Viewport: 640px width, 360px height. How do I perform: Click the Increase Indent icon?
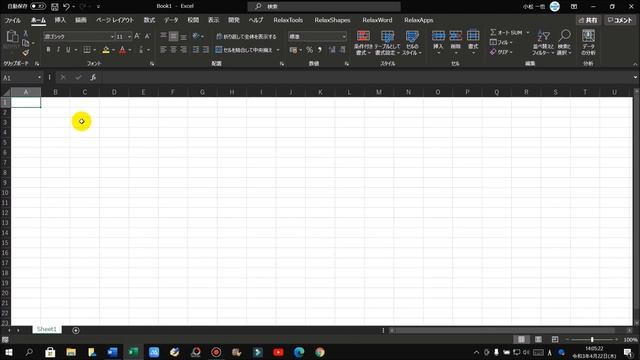click(206, 50)
